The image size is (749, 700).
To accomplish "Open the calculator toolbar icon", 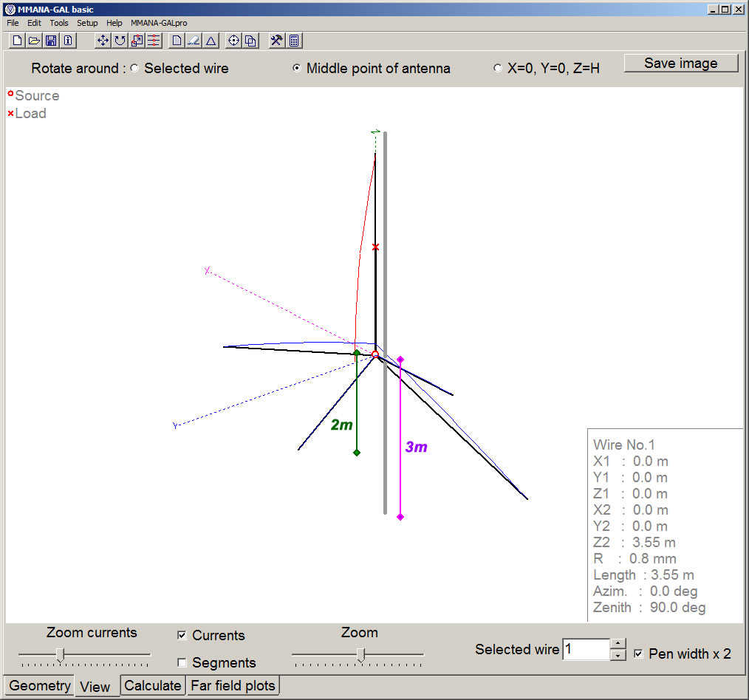I will [294, 41].
